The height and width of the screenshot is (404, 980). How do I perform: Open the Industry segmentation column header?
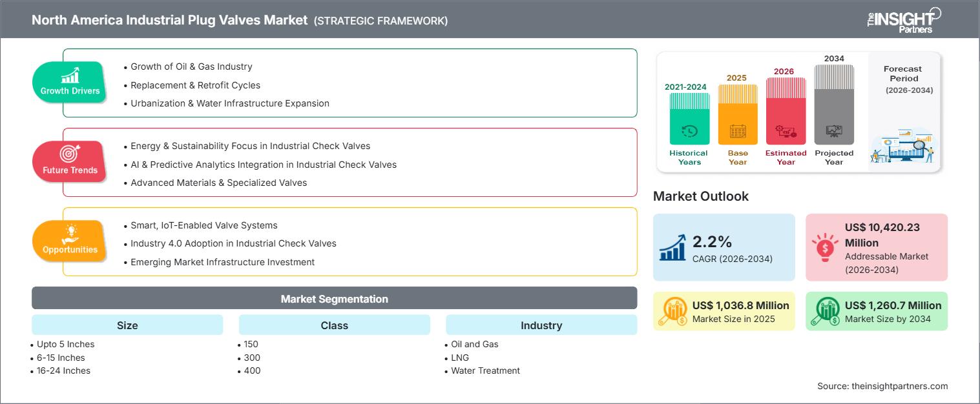tap(541, 325)
